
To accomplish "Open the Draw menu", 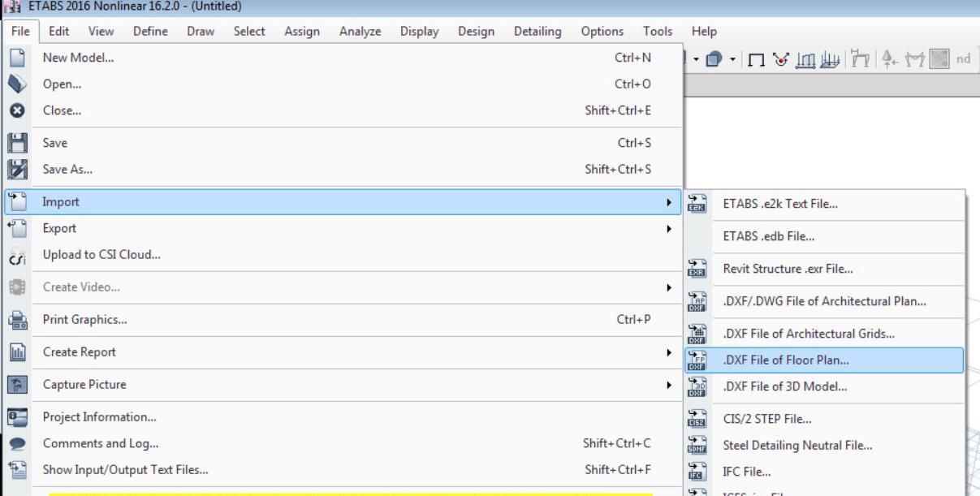I will tap(199, 31).
